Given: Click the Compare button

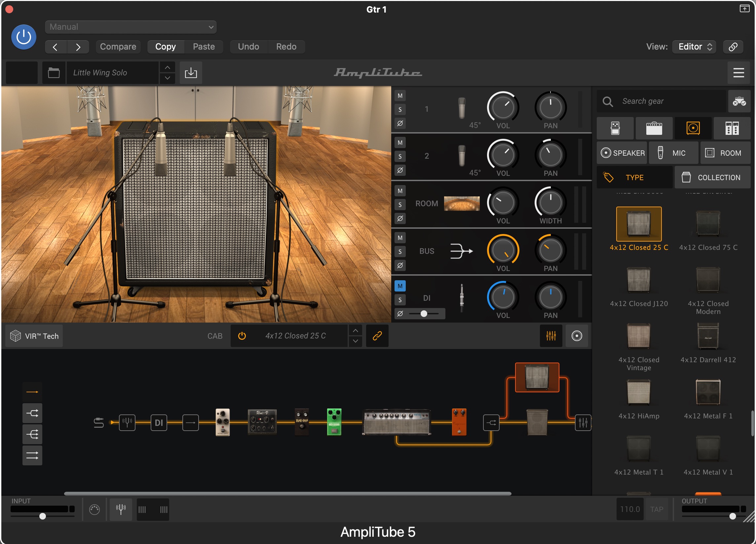Looking at the screenshot, I should pos(118,47).
